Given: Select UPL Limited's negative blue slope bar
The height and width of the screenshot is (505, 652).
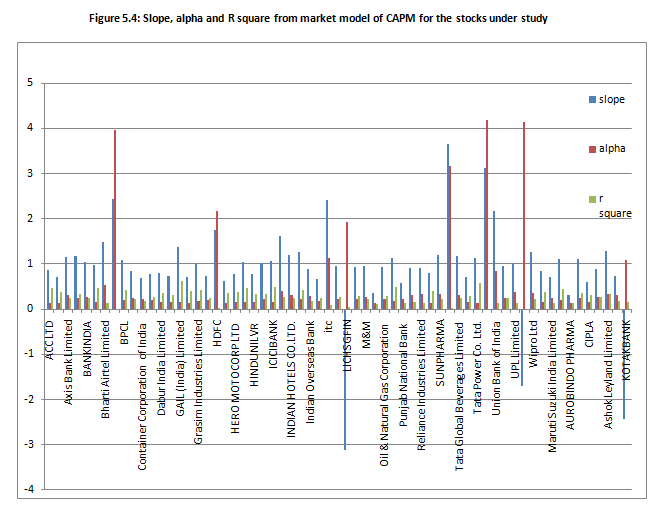Looking at the screenshot, I should click(x=522, y=347).
